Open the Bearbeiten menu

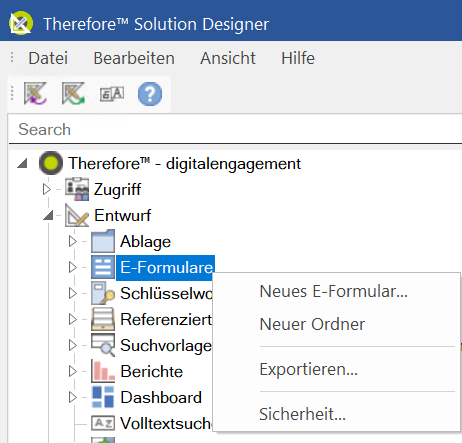click(134, 58)
